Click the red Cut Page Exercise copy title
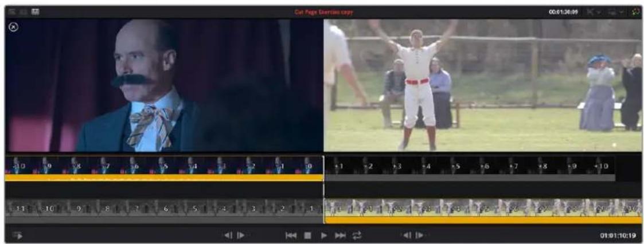This screenshot has height=244, width=644. tap(323, 12)
